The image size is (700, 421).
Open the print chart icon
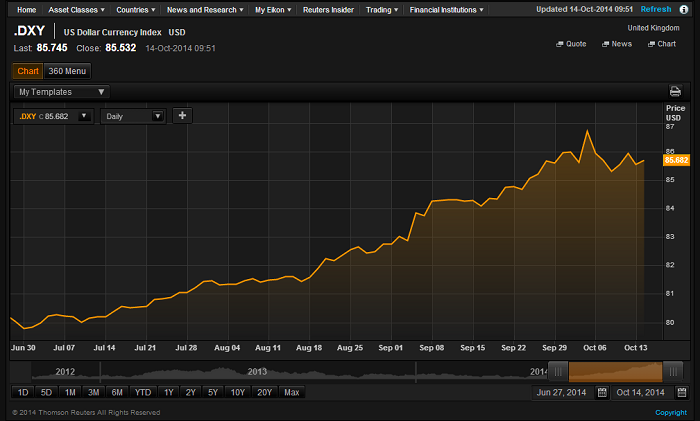coord(675,92)
